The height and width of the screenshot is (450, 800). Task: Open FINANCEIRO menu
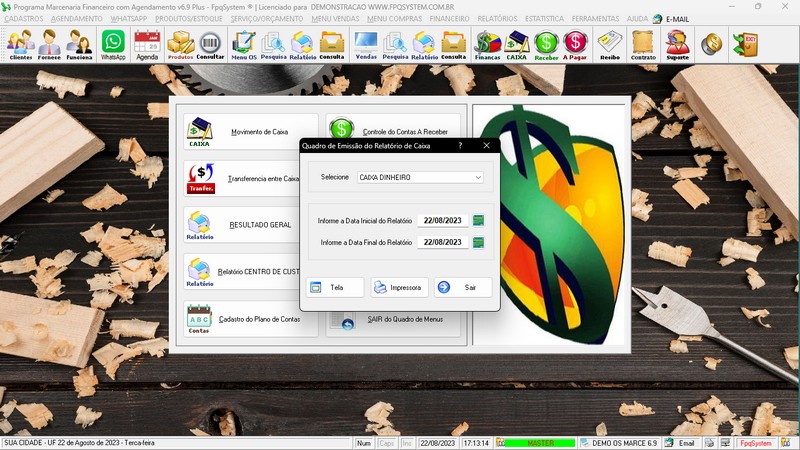449,19
